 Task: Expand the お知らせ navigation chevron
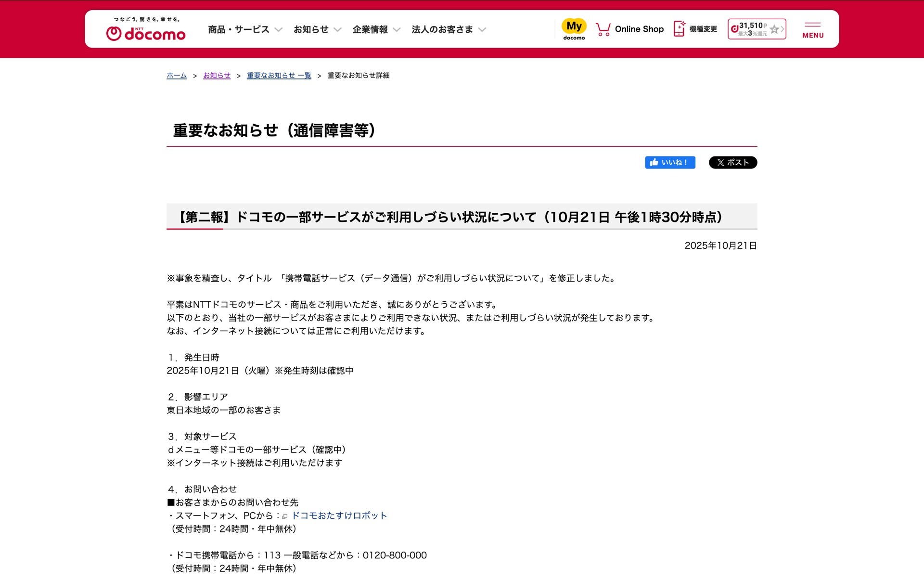pos(337,30)
